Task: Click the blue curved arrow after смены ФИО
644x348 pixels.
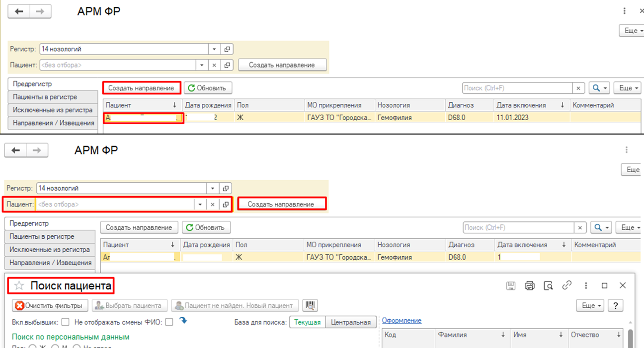Action: pos(183,321)
